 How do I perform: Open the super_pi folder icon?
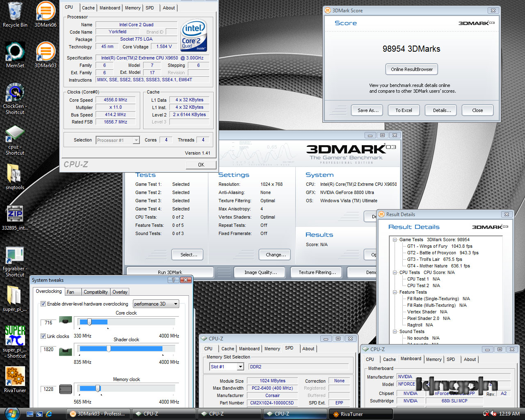15,299
